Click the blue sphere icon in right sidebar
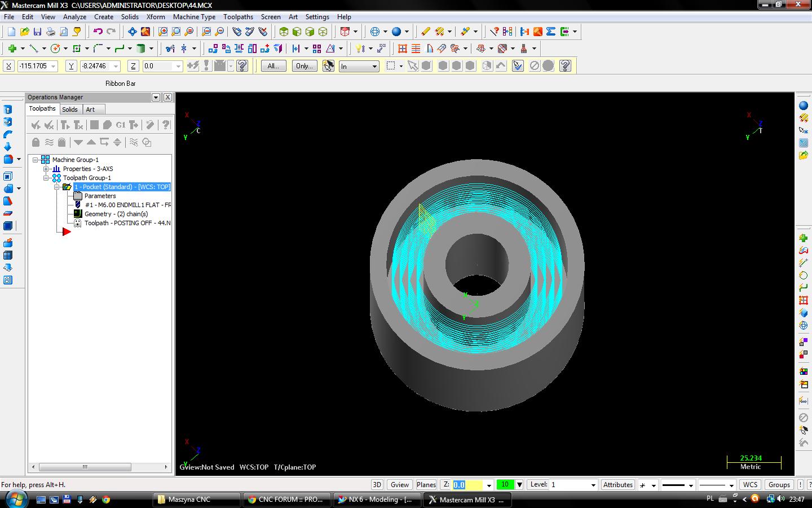Screen dimensions: 812x508 (x=804, y=106)
